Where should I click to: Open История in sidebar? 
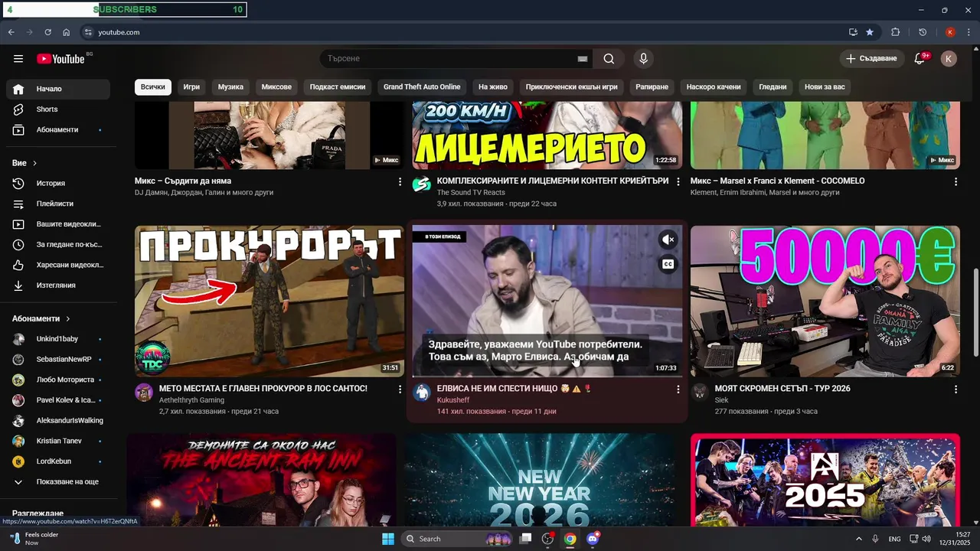(58, 184)
